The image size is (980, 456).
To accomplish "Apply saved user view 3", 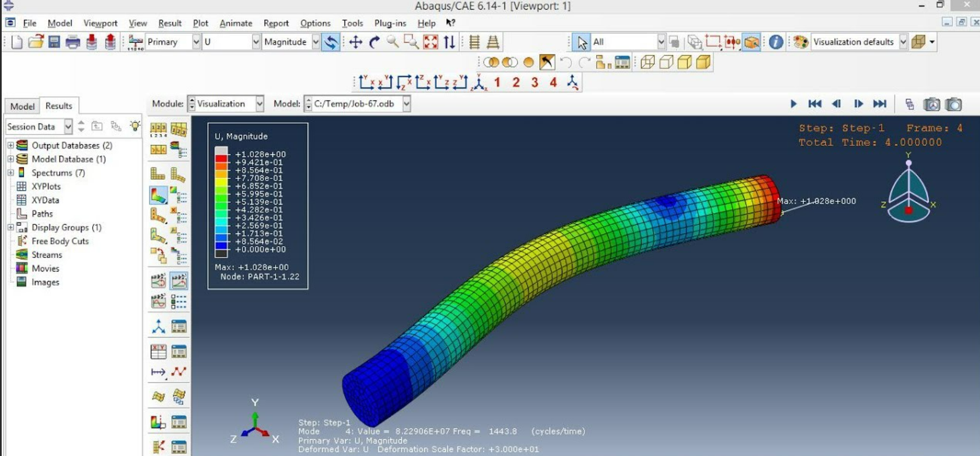I will point(535,82).
